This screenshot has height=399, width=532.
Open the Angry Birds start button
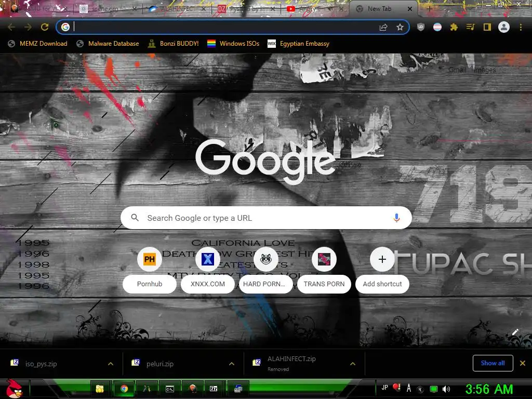tap(14, 389)
